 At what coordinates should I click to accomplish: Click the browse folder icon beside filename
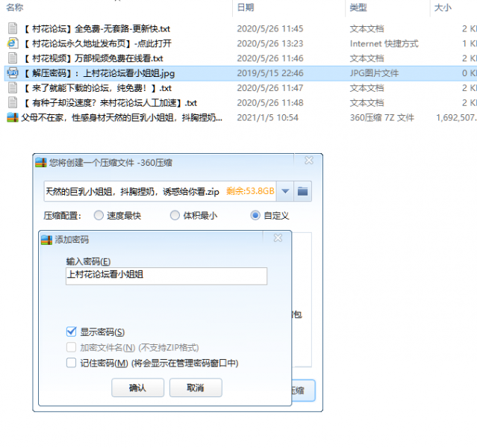(302, 191)
